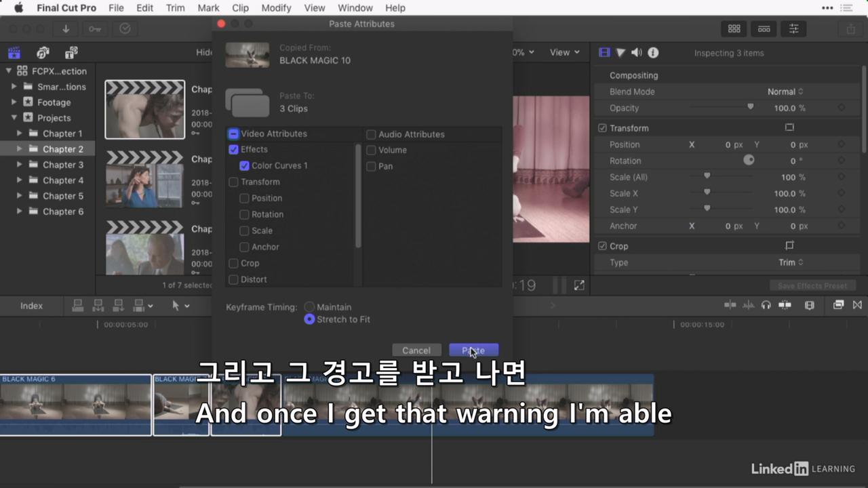
Task: Click the Paste button
Action: click(473, 350)
